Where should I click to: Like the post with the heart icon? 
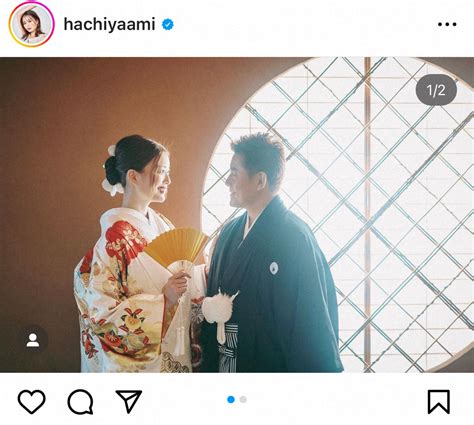(32, 401)
